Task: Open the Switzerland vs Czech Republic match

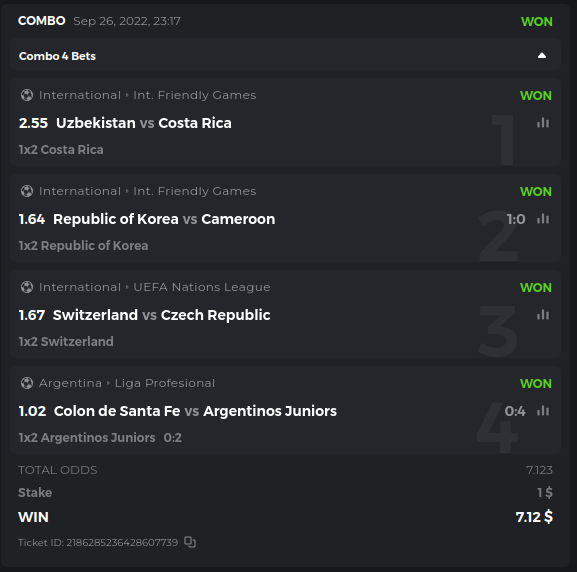Action: tap(162, 315)
